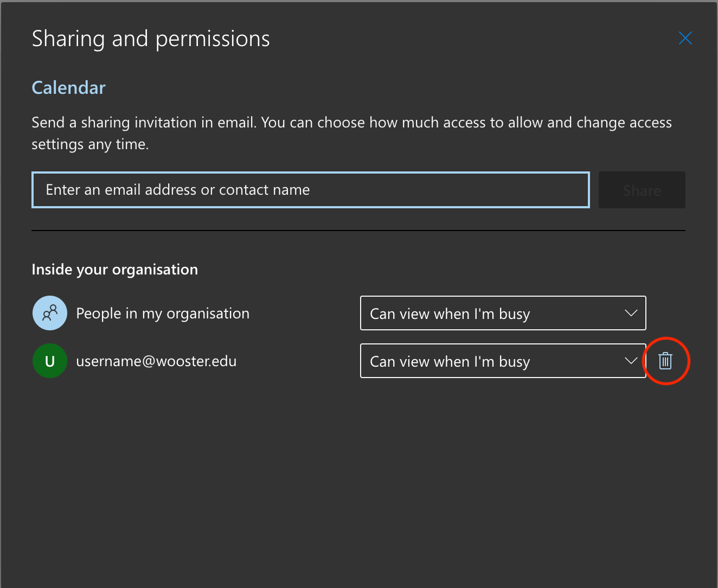Select the People in my organisation label
718x588 pixels.
click(x=163, y=314)
